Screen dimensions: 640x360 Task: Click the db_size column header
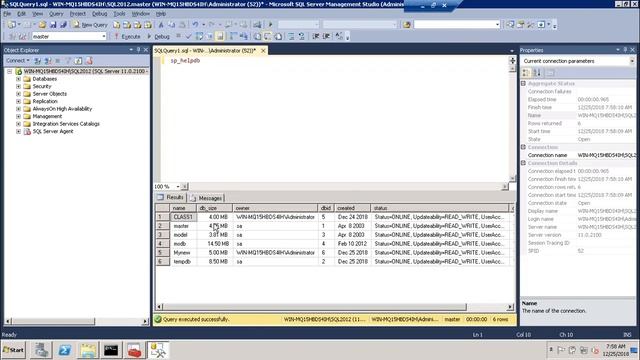tap(215, 208)
